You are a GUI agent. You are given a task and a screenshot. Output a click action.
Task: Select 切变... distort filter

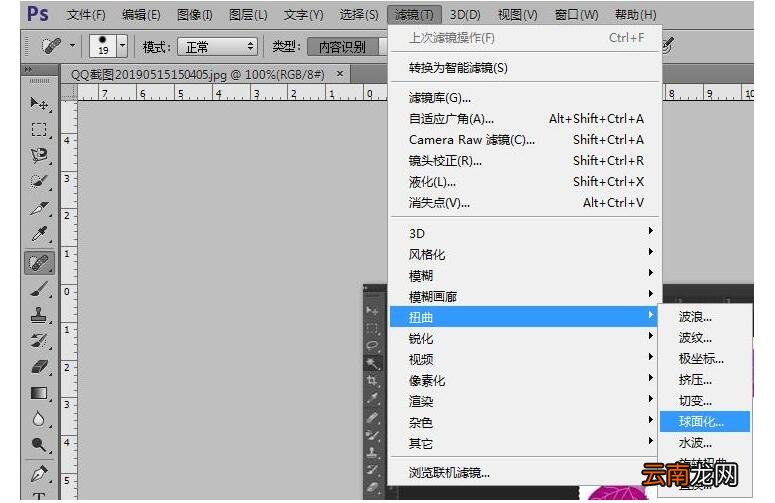(x=705, y=401)
